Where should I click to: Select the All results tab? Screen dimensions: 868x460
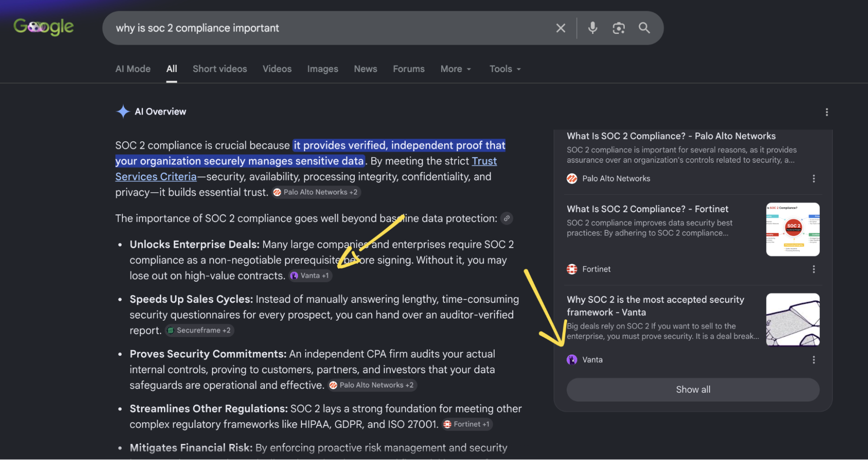click(172, 69)
